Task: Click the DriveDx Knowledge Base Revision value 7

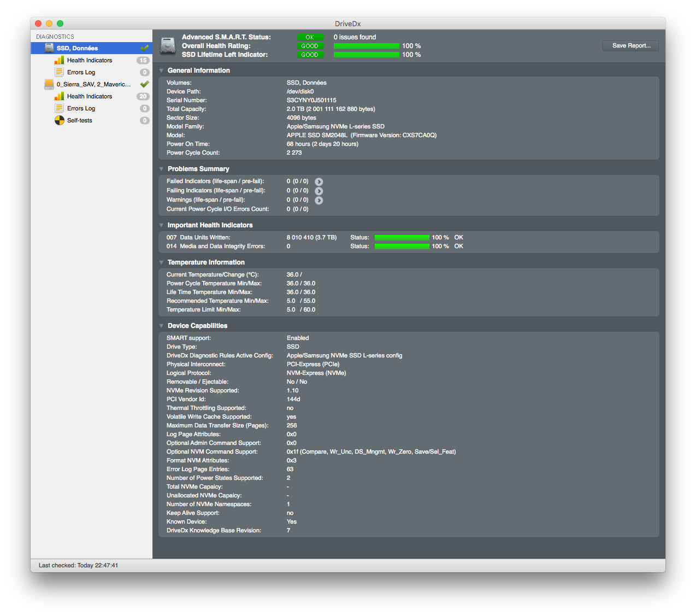Action: tap(288, 530)
